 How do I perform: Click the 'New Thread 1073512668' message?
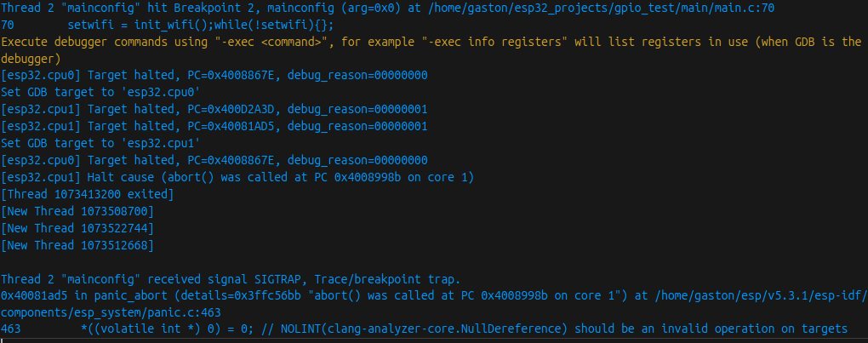coord(77,245)
